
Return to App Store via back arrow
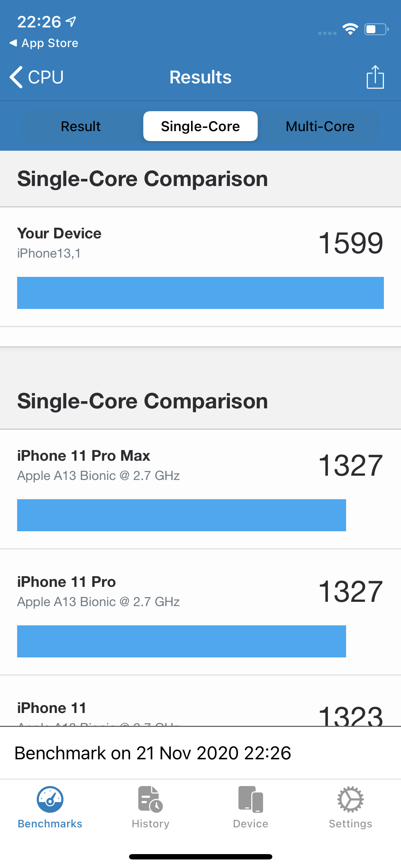click(14, 43)
